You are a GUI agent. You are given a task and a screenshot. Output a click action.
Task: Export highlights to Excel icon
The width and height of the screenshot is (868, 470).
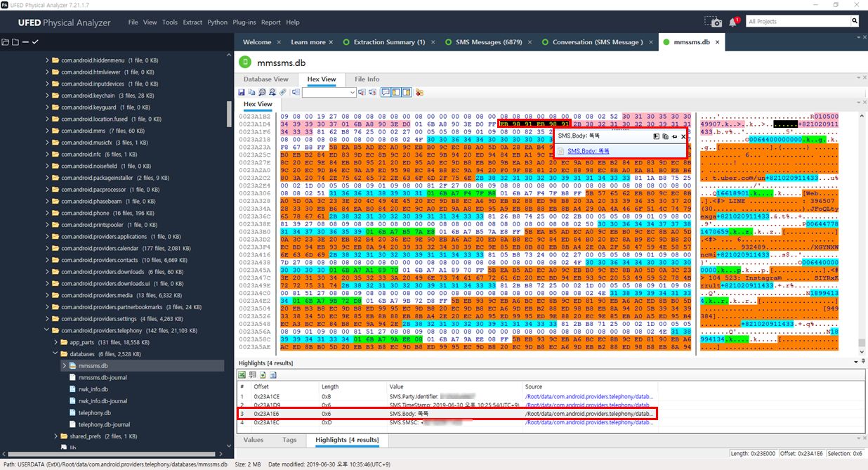(242, 374)
